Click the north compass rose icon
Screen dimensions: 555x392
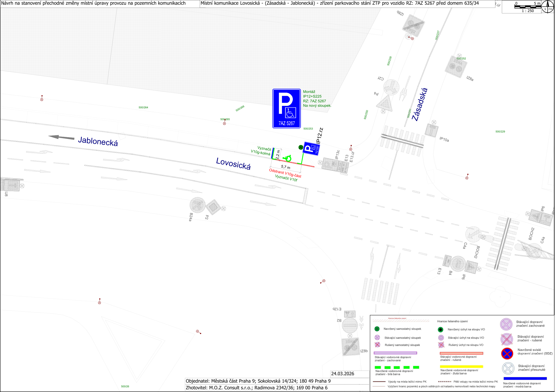coord(548,7)
